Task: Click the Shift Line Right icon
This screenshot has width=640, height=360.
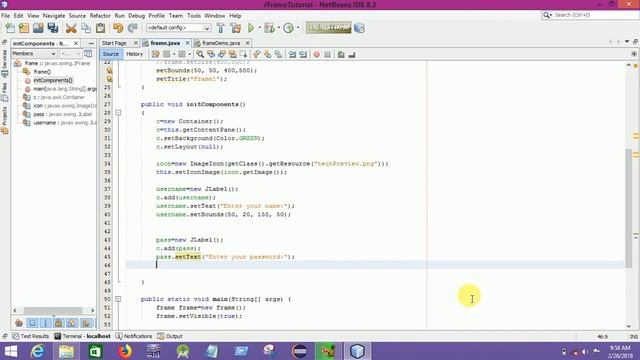Action: [x=303, y=54]
